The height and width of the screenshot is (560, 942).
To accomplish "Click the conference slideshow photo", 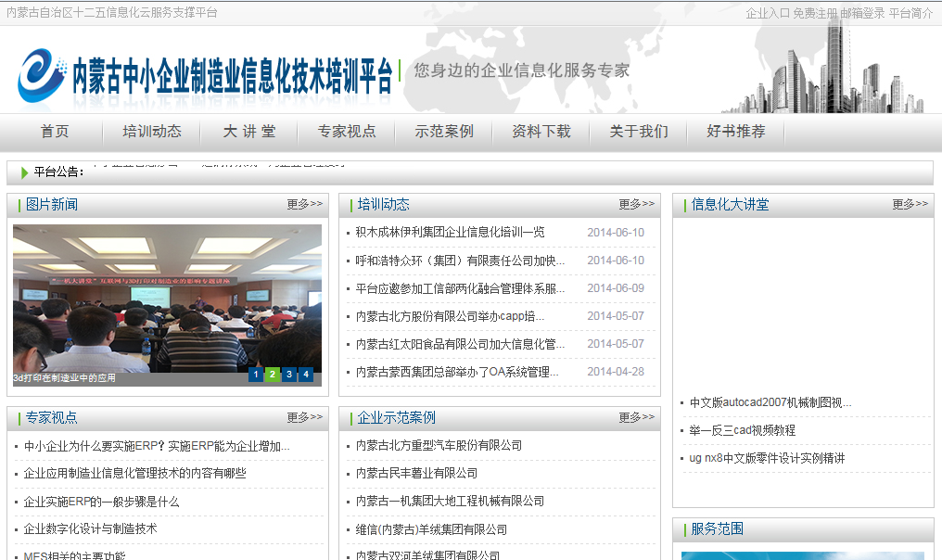I will [x=167, y=297].
